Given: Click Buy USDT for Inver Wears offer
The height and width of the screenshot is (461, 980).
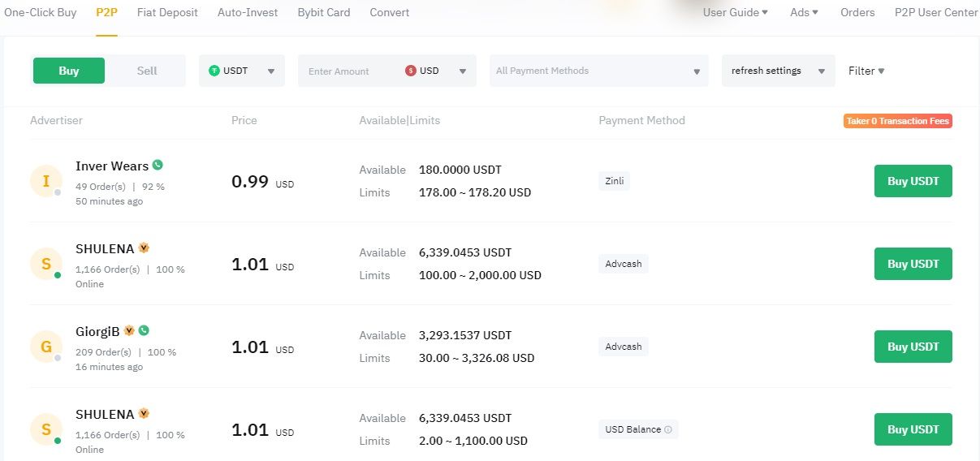Looking at the screenshot, I should pos(913,181).
